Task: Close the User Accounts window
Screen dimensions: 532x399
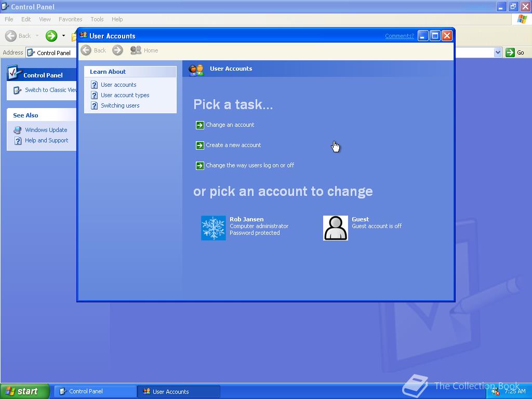Action: click(x=447, y=36)
